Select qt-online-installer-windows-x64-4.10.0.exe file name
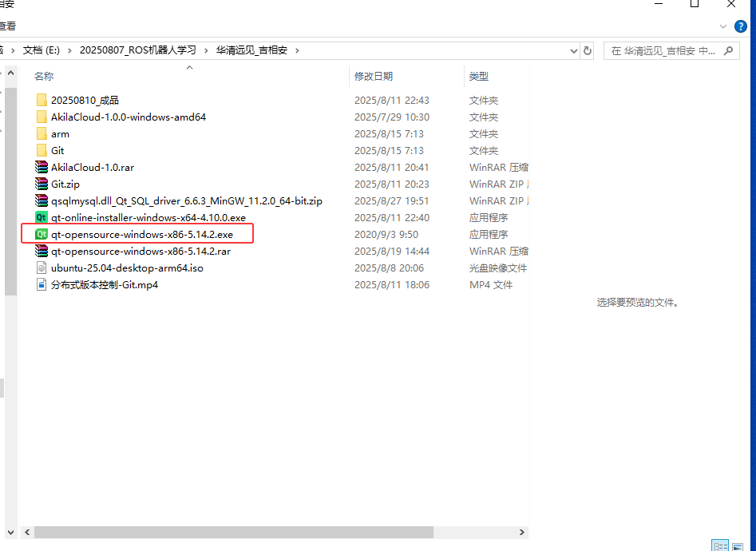This screenshot has height=551, width=756. click(x=148, y=217)
